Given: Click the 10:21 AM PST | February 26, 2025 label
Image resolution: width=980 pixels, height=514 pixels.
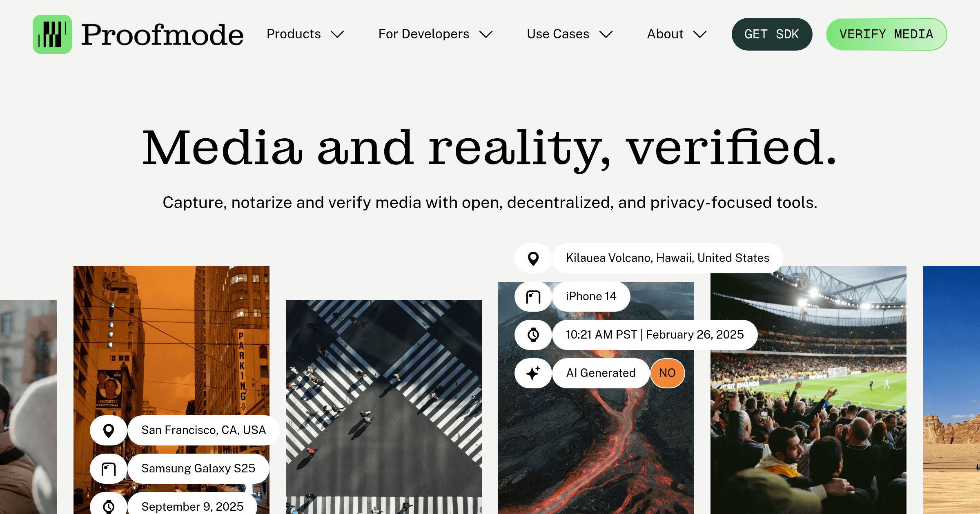Looking at the screenshot, I should click(655, 335).
